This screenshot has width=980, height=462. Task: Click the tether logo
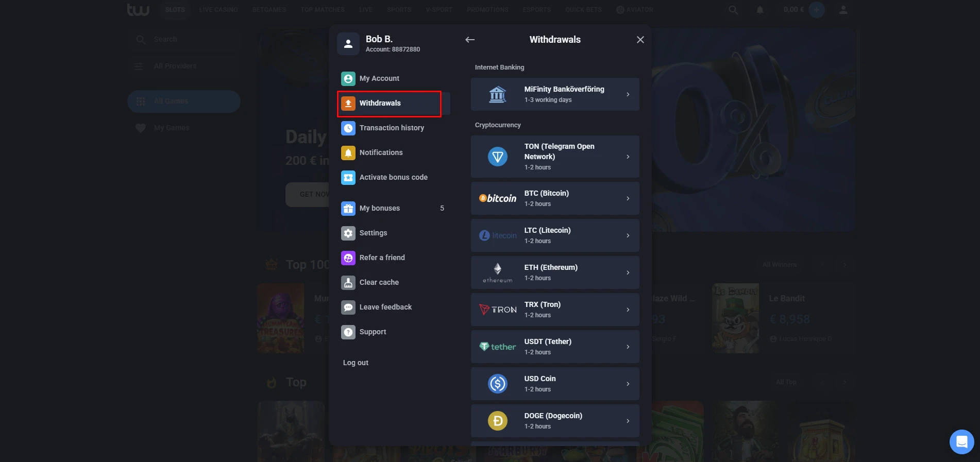[498, 347]
